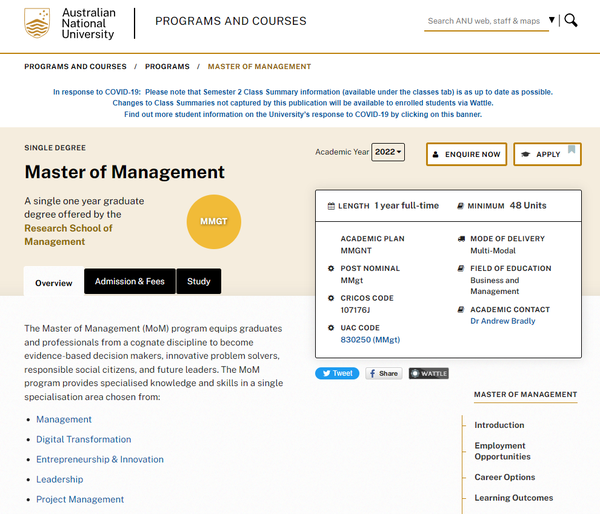This screenshot has width=600, height=514.
Task: Click the Facebook Share button
Action: [384, 373]
